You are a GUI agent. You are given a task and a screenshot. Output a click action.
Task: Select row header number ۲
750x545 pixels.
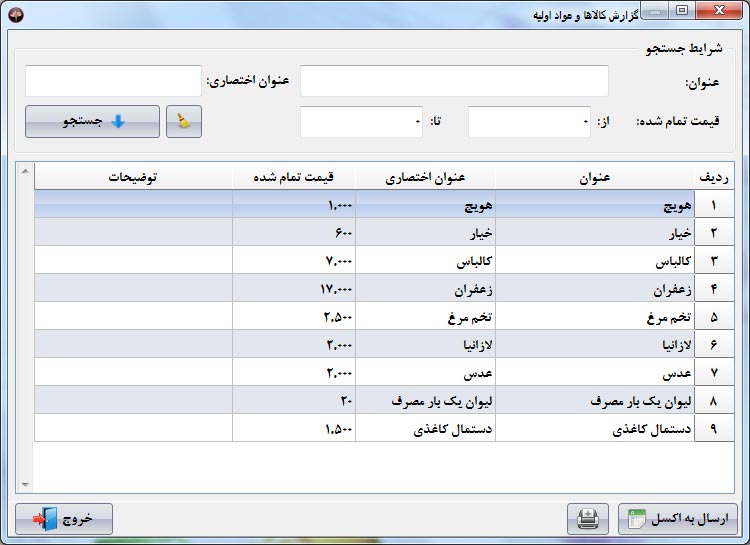[714, 233]
